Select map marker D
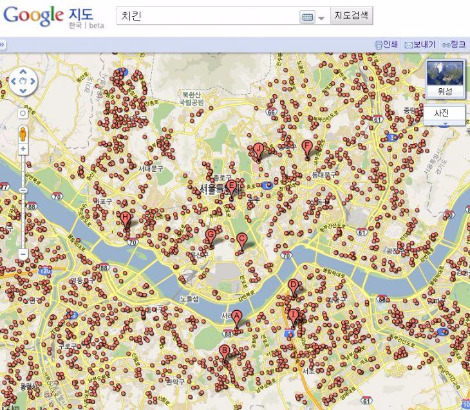470x410 pixels. (x=293, y=288)
